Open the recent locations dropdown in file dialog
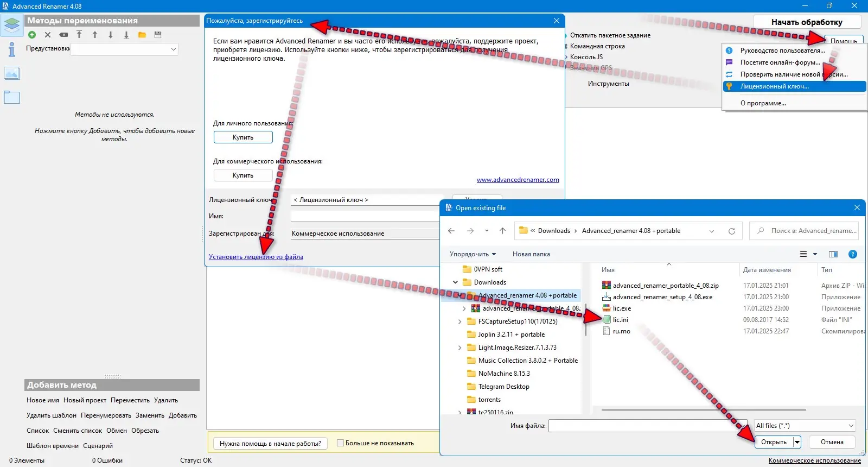 coord(487,231)
